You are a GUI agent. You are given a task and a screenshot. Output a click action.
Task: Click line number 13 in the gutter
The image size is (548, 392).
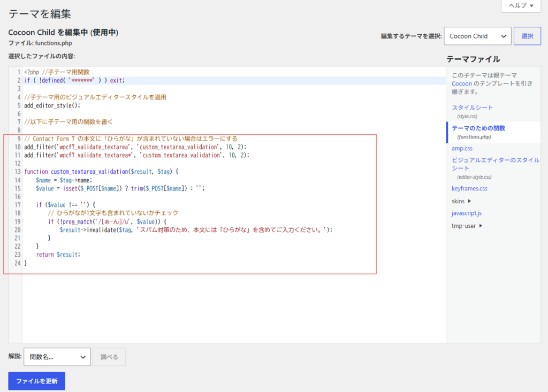point(18,172)
